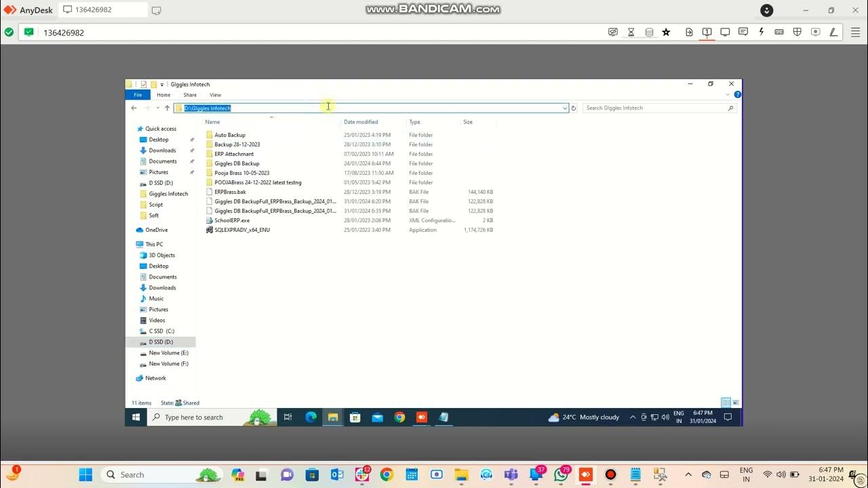The width and height of the screenshot is (868, 488).
Task: Select OneDrive in navigation pane
Action: click(157, 230)
